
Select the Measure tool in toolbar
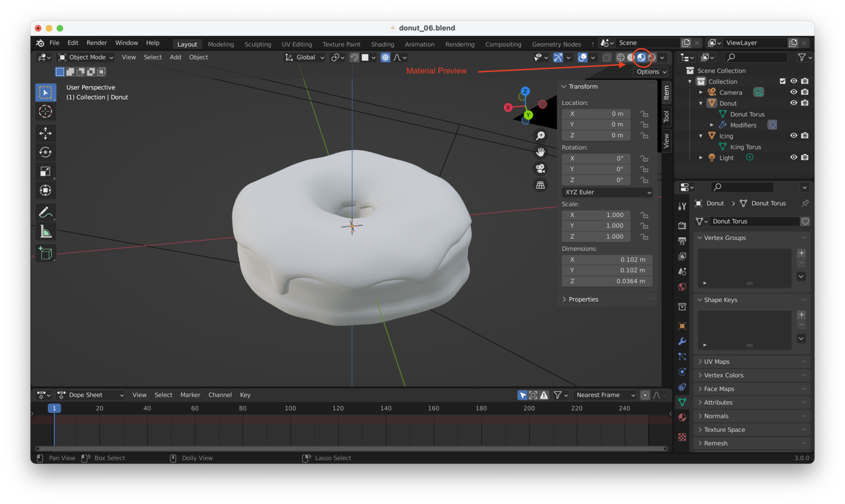[x=45, y=231]
